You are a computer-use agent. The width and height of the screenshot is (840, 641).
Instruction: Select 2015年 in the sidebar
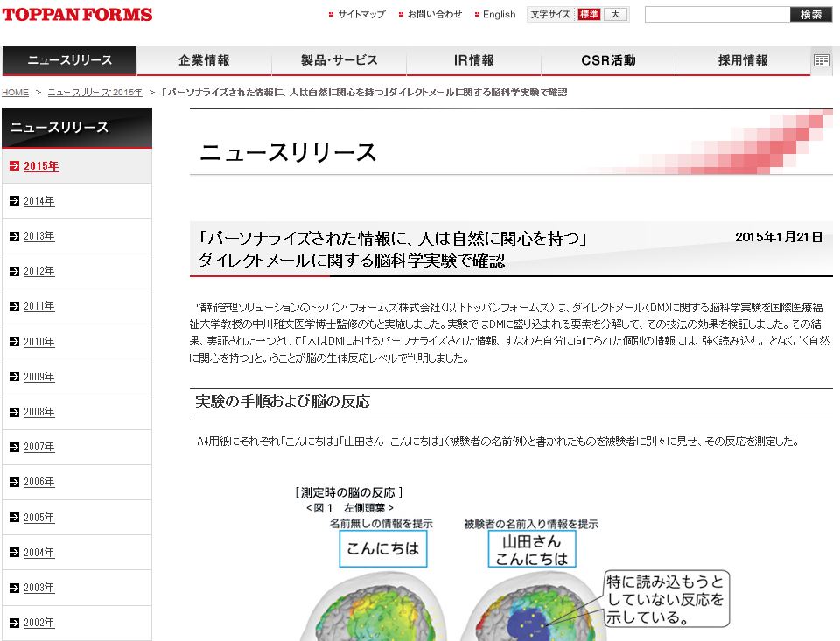[41, 166]
